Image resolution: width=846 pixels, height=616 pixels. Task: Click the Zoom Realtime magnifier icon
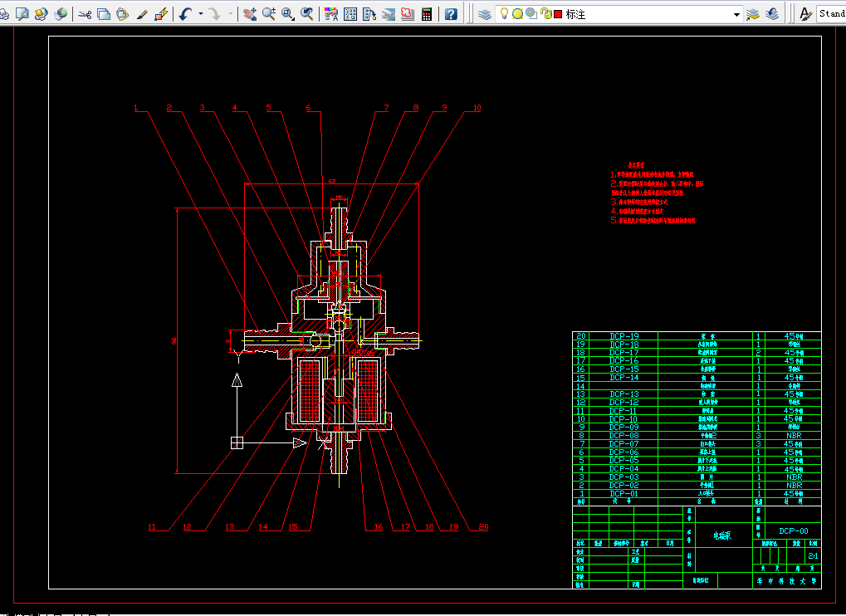(269, 14)
